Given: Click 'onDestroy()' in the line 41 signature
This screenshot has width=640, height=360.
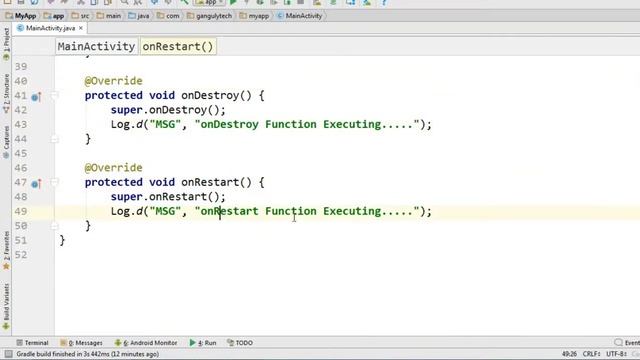Looking at the screenshot, I should click(216, 96).
